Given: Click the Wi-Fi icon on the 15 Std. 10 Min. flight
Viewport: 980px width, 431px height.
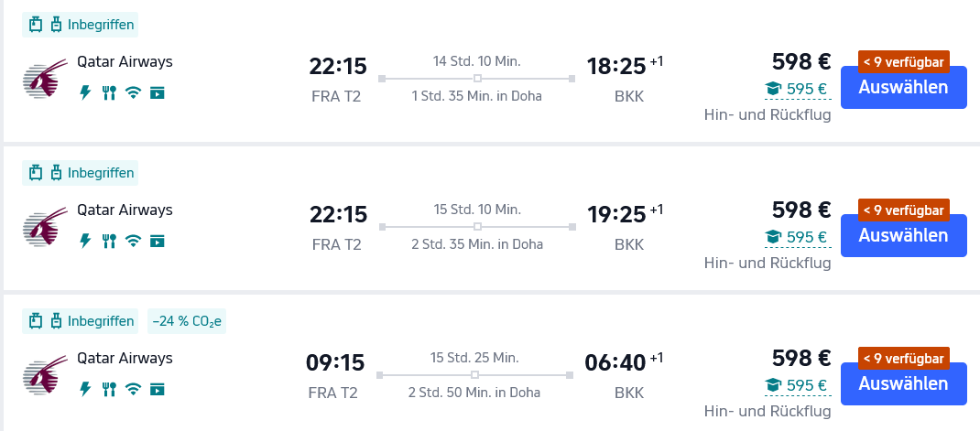Looking at the screenshot, I should 133,241.
